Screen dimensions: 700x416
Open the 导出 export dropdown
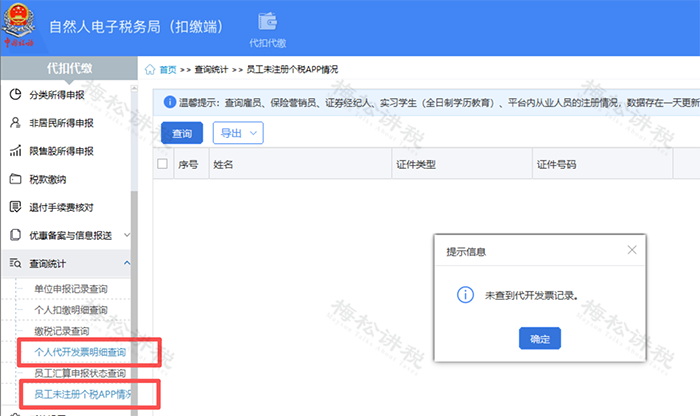click(x=237, y=133)
